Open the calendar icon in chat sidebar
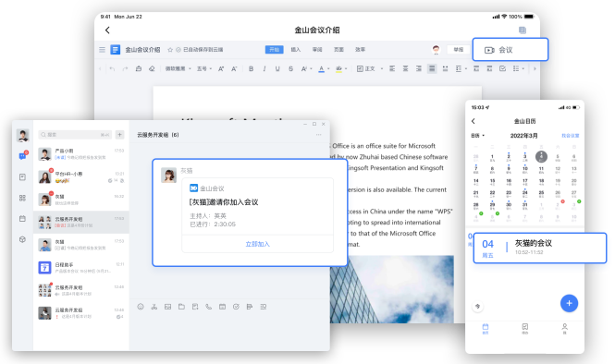The width and height of the screenshot is (615, 364). click(22, 219)
